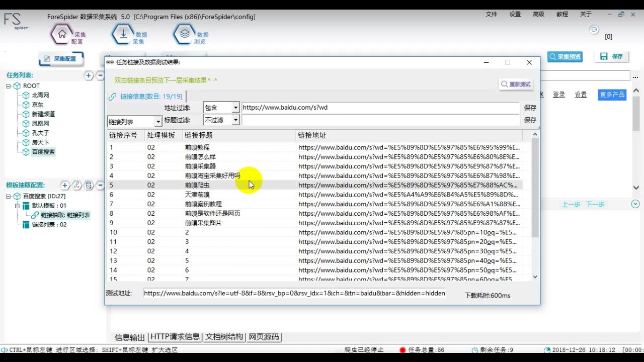The height and width of the screenshot is (362, 644).
Task: Select the row titled 前嗅采集器
Action: coord(315,166)
